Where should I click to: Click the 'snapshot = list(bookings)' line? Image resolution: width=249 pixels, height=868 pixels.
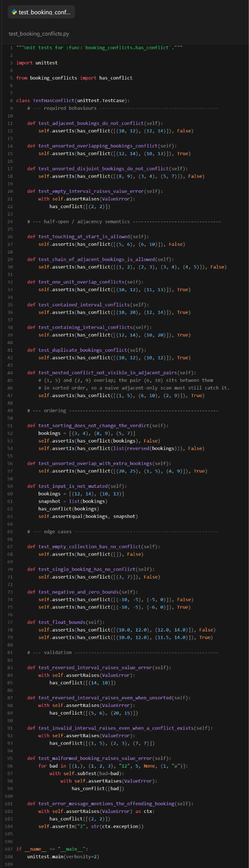click(73, 501)
